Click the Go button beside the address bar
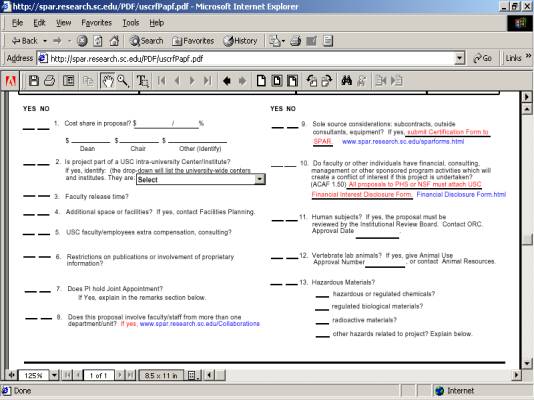Image resolution: width=534 pixels, height=400 pixels. coord(483,59)
